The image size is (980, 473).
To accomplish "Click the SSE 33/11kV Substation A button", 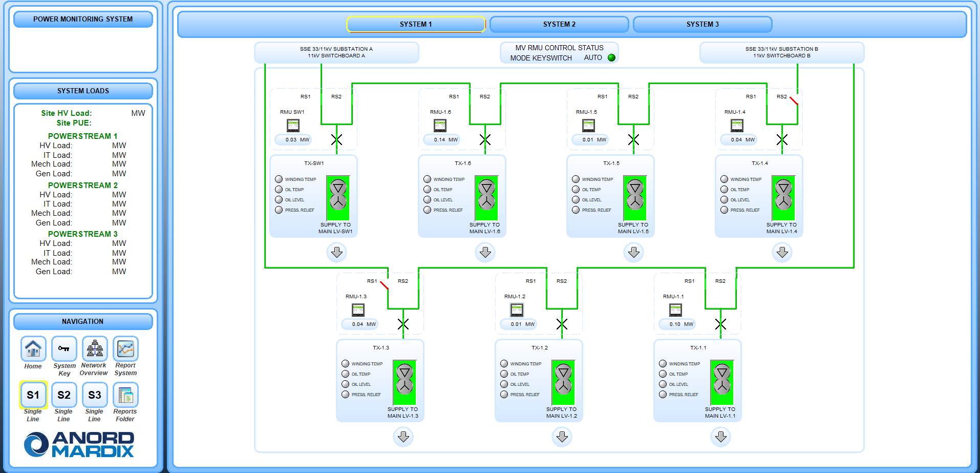I will [336, 52].
